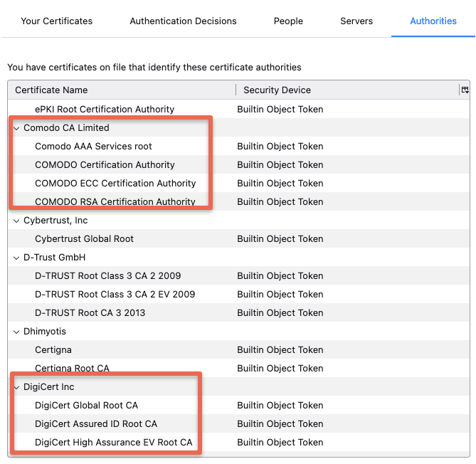Click the D-Trust GmbH group label
This screenshot has height=464, width=476.
coord(54,258)
